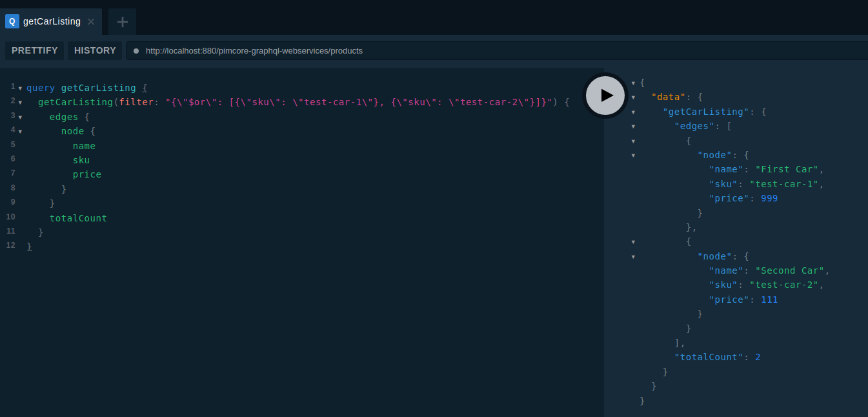This screenshot has height=417, width=868.
Task: Collapse the root brace in response
Action: [633, 83]
